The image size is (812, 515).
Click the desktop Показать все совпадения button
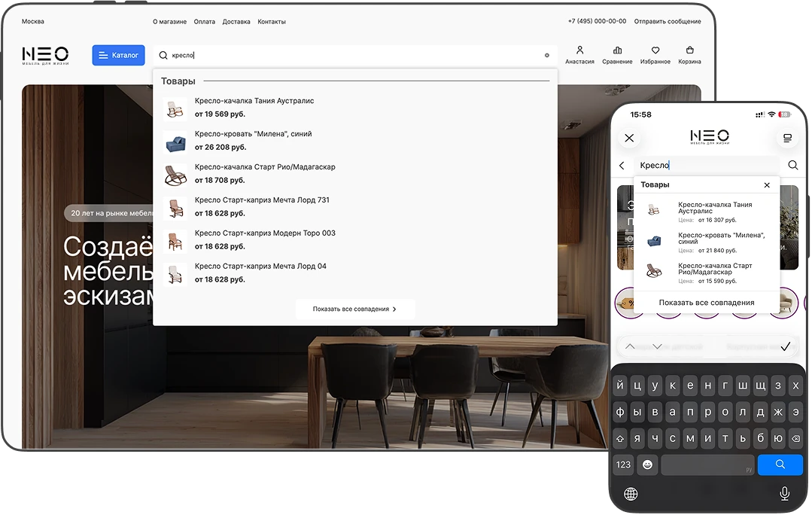[354, 309]
